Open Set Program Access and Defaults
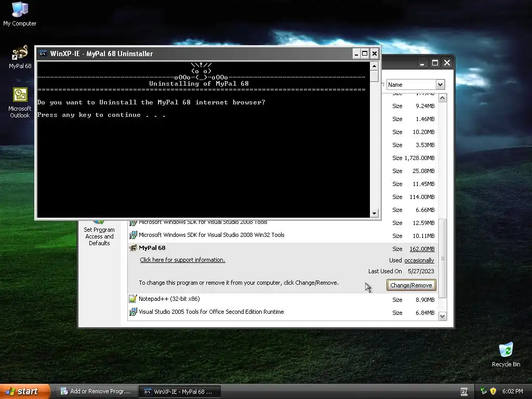The image size is (532, 399). (x=99, y=233)
